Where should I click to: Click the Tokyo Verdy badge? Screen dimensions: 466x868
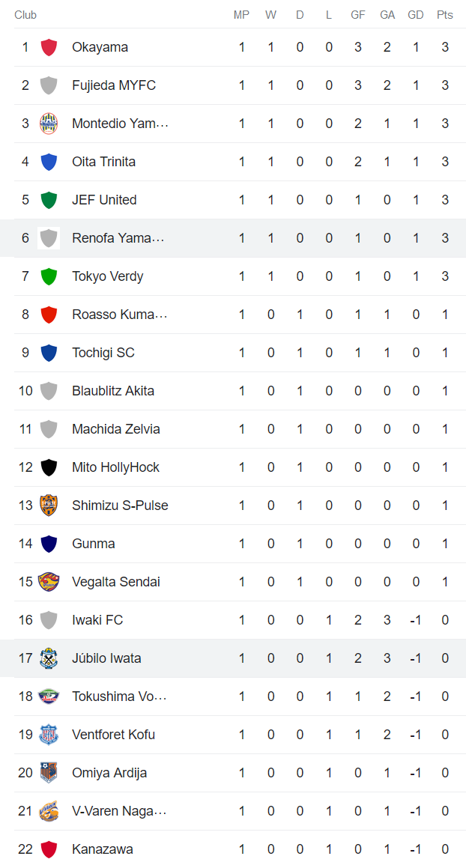[x=48, y=276]
